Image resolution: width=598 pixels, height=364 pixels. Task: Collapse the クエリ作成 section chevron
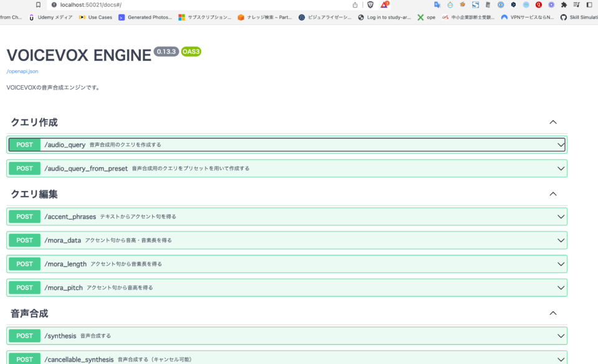pyautogui.click(x=553, y=122)
